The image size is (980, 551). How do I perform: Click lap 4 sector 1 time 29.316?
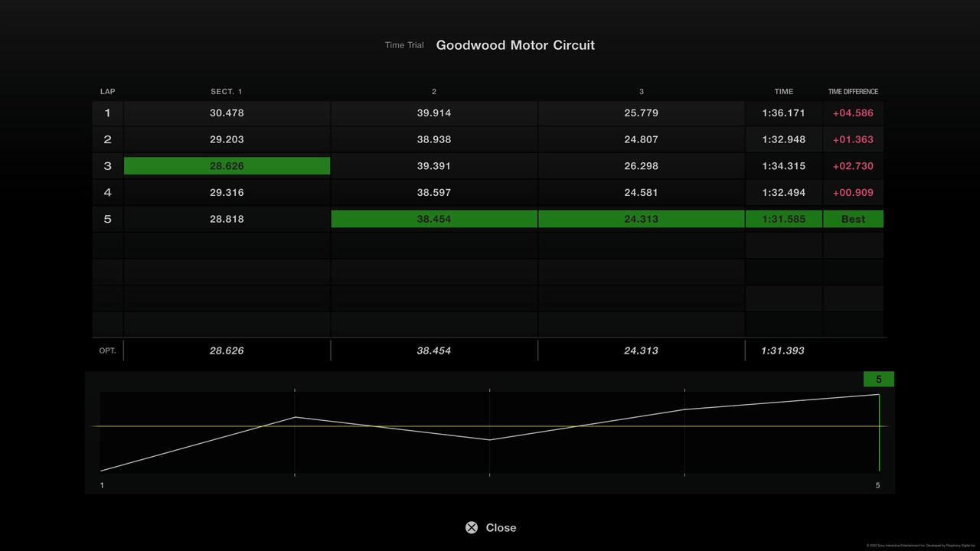click(227, 192)
